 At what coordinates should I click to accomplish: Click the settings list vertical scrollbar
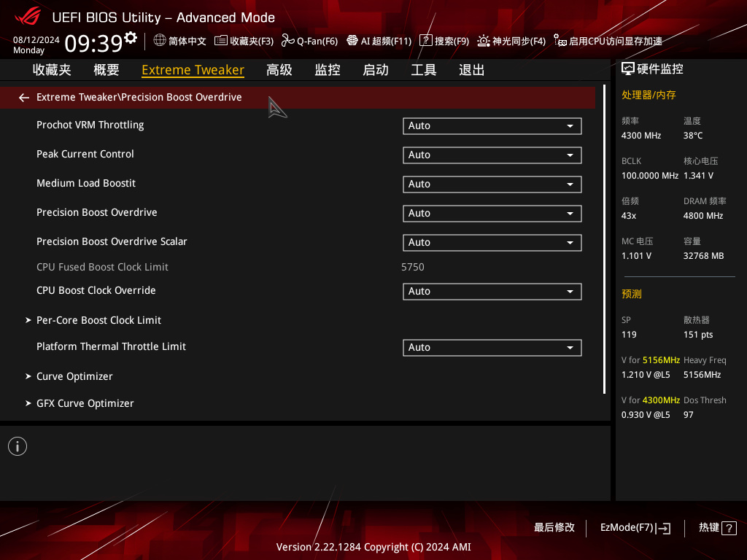coord(604,239)
